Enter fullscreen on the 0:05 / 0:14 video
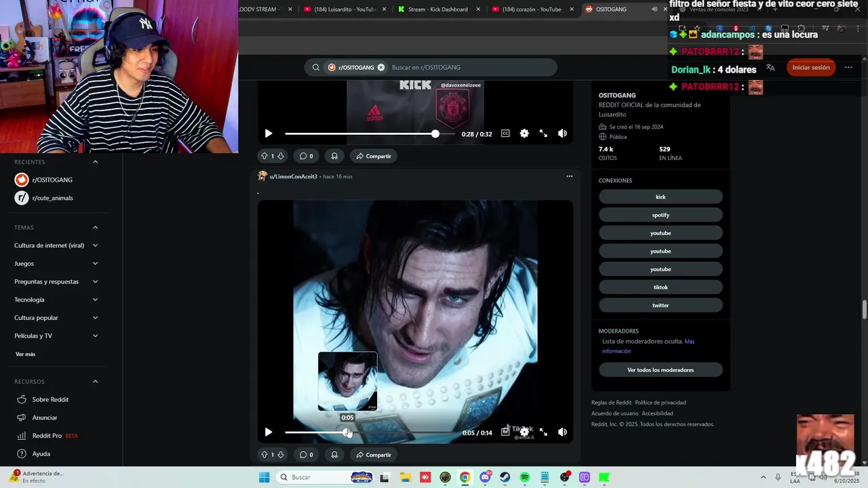 543,432
